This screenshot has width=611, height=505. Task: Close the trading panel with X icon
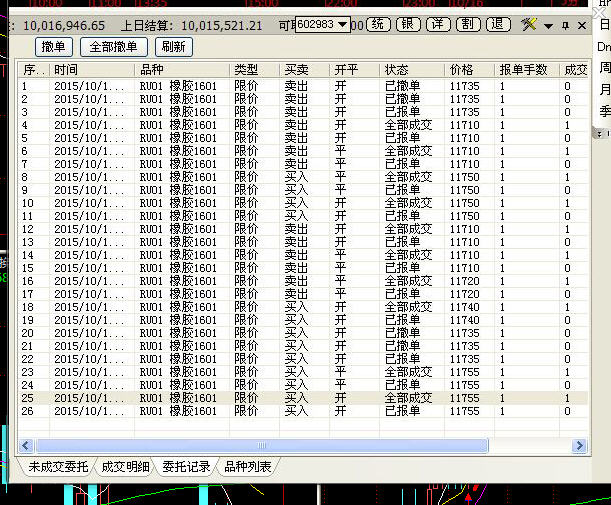click(x=581, y=24)
